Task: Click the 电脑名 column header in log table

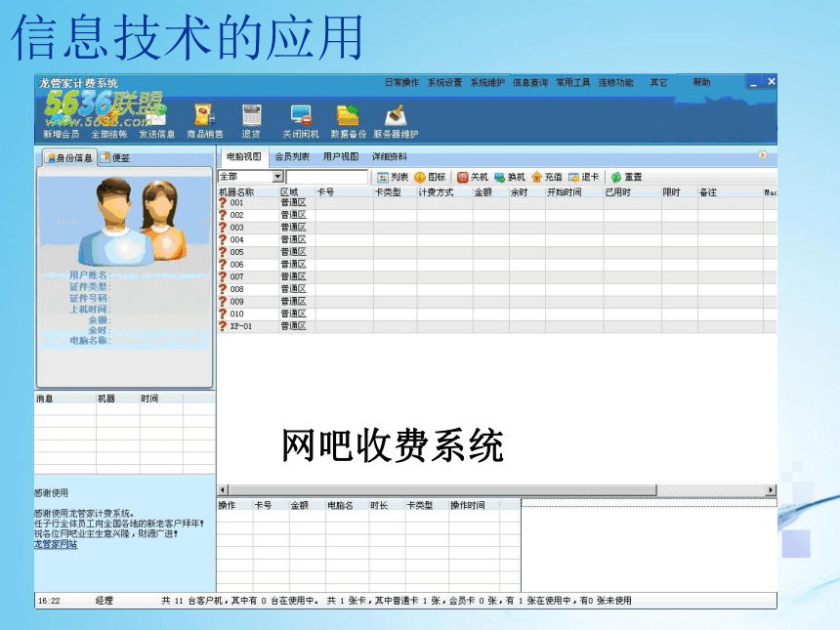Action: click(347, 505)
